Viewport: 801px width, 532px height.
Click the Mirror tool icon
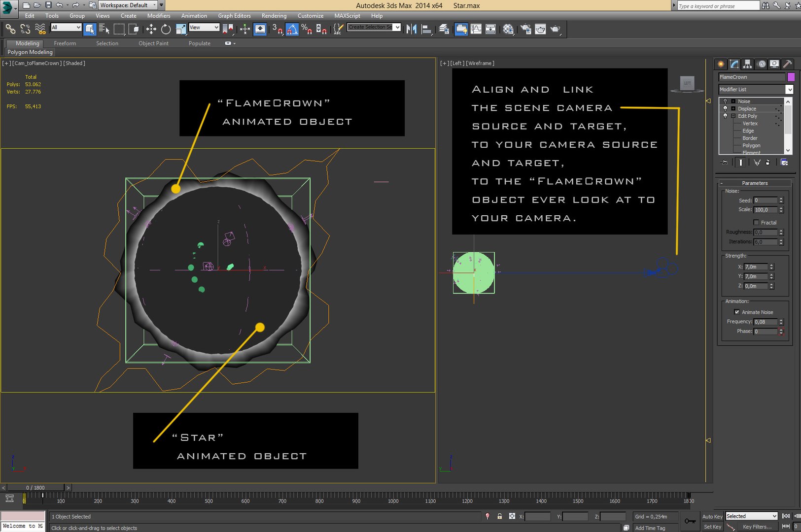point(411,29)
